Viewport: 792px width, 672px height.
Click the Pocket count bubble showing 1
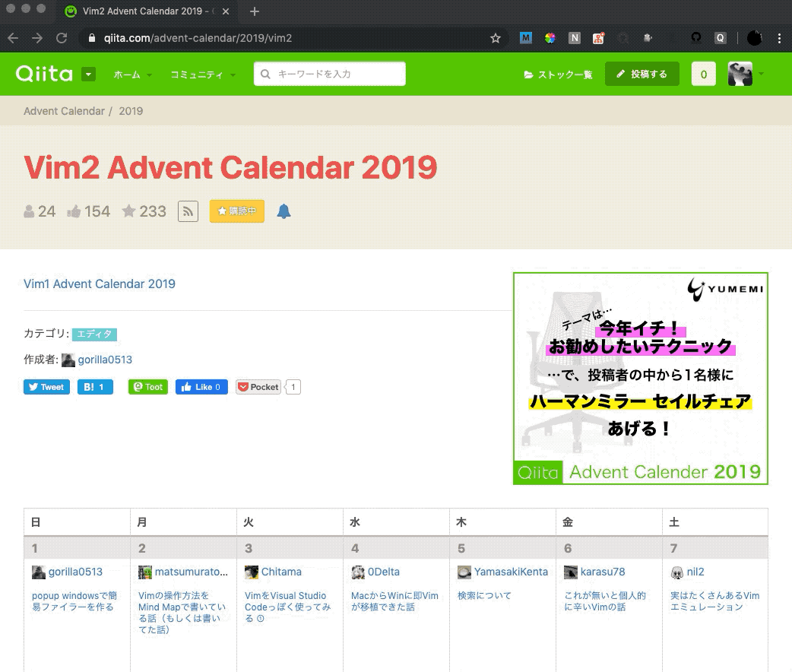pyautogui.click(x=293, y=387)
